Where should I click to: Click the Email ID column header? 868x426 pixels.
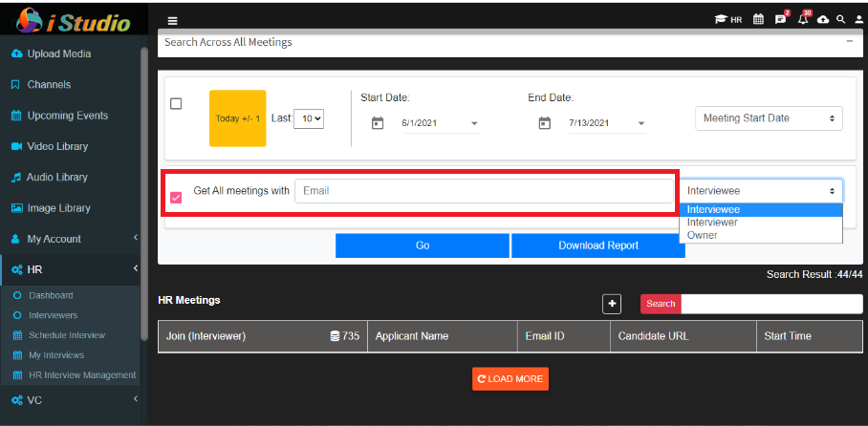click(564, 336)
